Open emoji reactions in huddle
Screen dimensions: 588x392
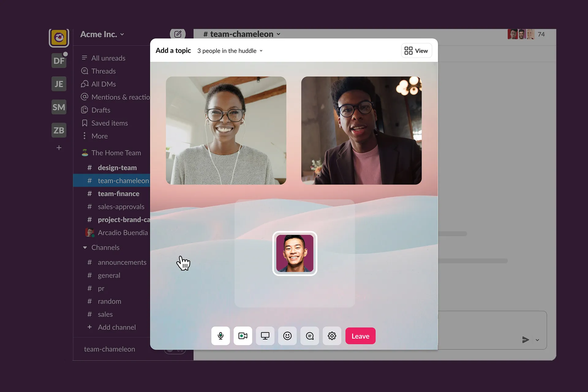[287, 336]
